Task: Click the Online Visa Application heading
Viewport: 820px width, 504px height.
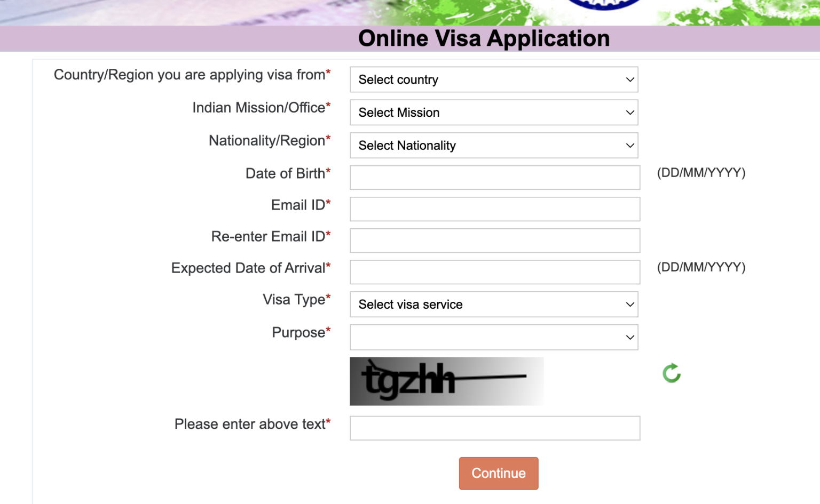Action: [x=484, y=38]
